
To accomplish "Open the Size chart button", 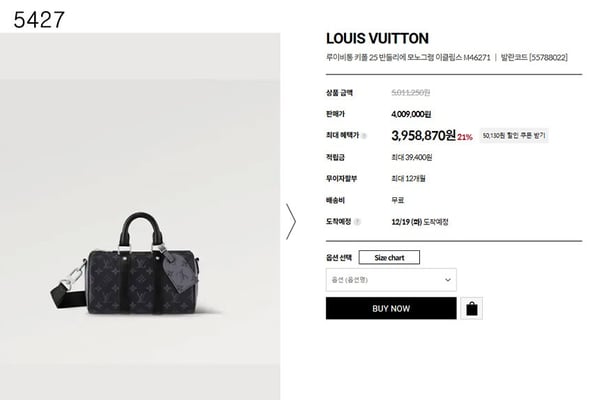I will [389, 258].
